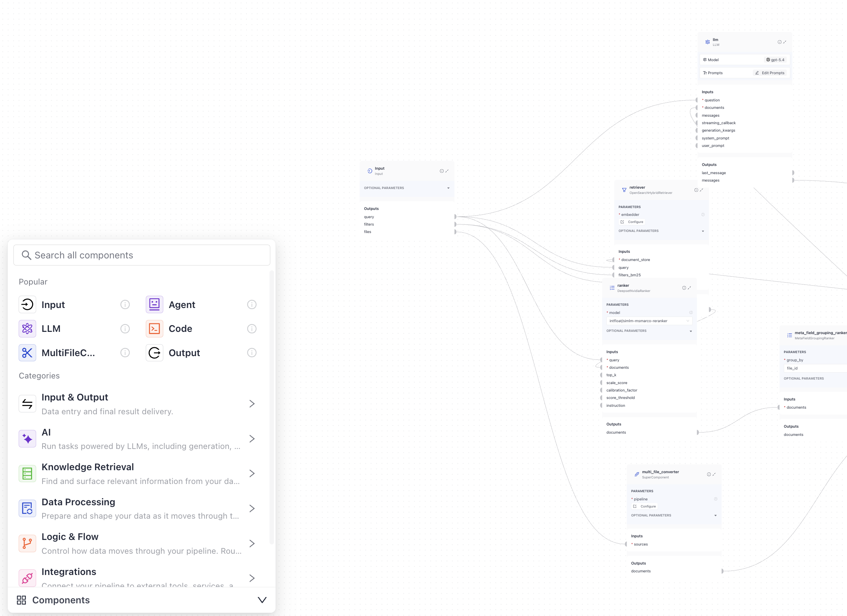Click Edit Prompts on llm node
The width and height of the screenshot is (847, 616).
[x=770, y=73]
